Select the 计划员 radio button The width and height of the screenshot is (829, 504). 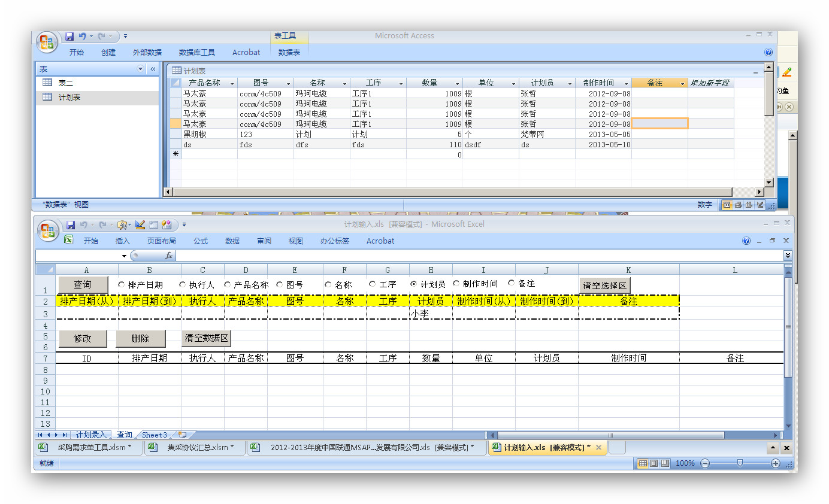coord(414,284)
